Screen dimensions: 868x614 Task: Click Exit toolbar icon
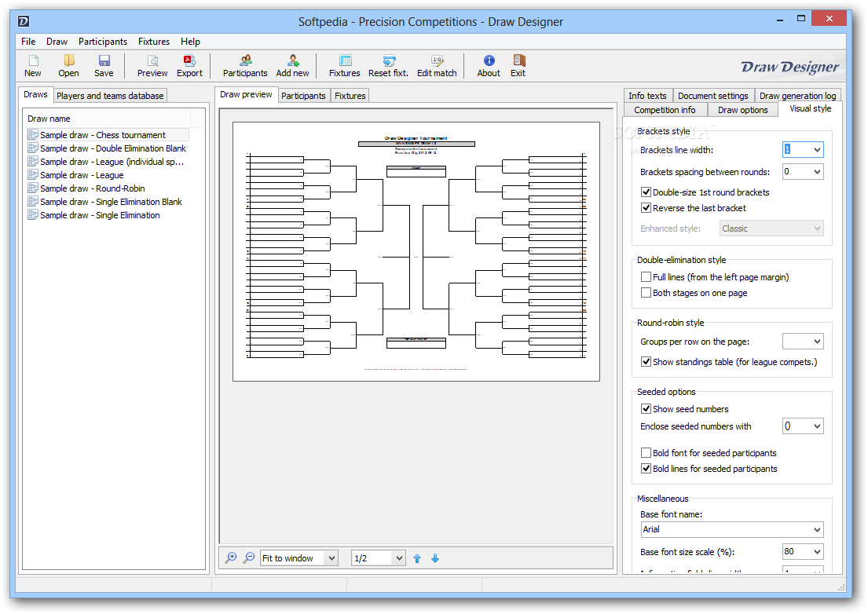(518, 66)
